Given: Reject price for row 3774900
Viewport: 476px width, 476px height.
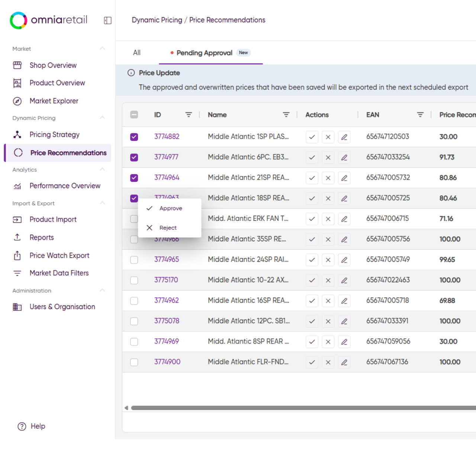Looking at the screenshot, I should point(328,362).
